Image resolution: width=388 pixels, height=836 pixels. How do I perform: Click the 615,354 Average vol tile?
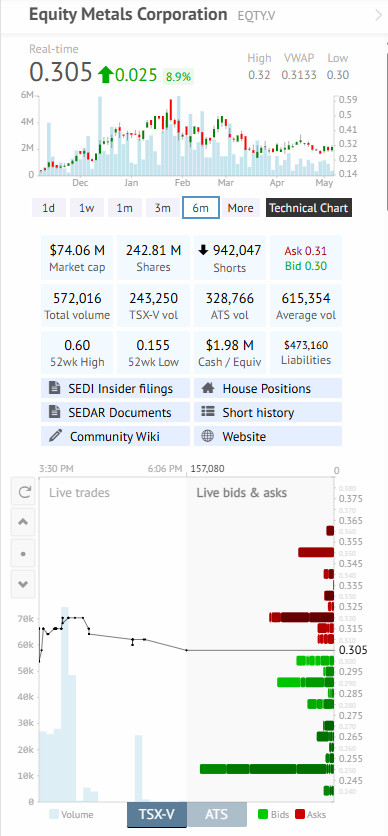pyautogui.click(x=306, y=306)
